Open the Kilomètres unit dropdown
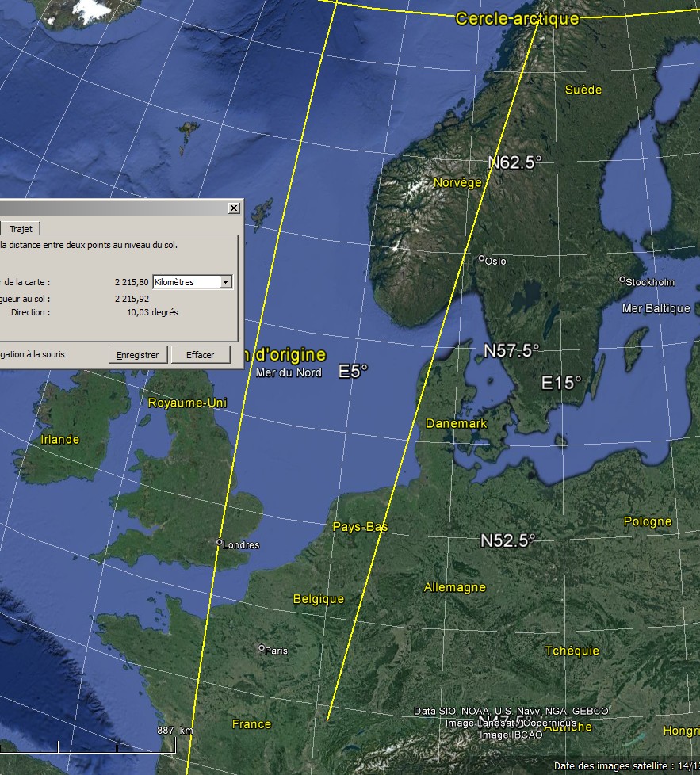700x775 pixels. [226, 282]
